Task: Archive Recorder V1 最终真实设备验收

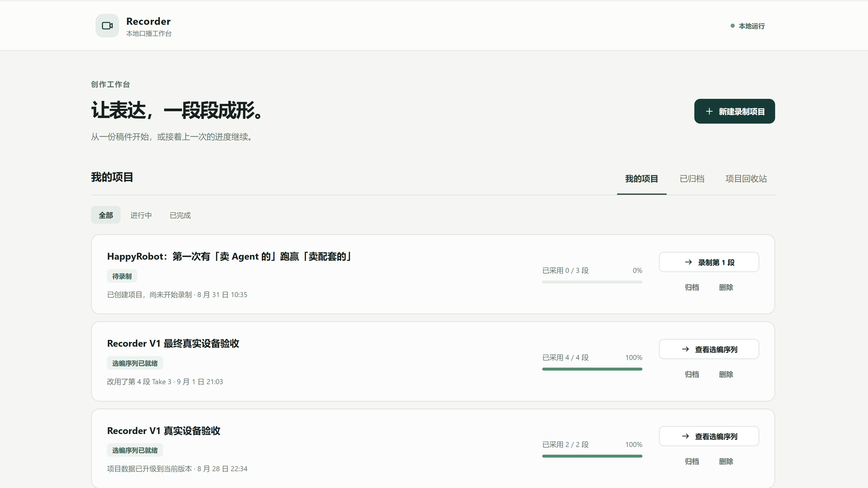Action: 691,374
